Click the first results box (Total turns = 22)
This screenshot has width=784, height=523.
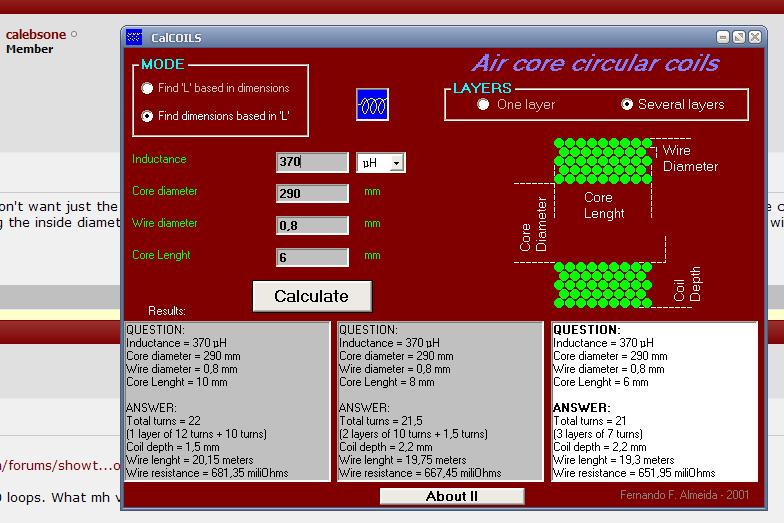pyautogui.click(x=227, y=402)
